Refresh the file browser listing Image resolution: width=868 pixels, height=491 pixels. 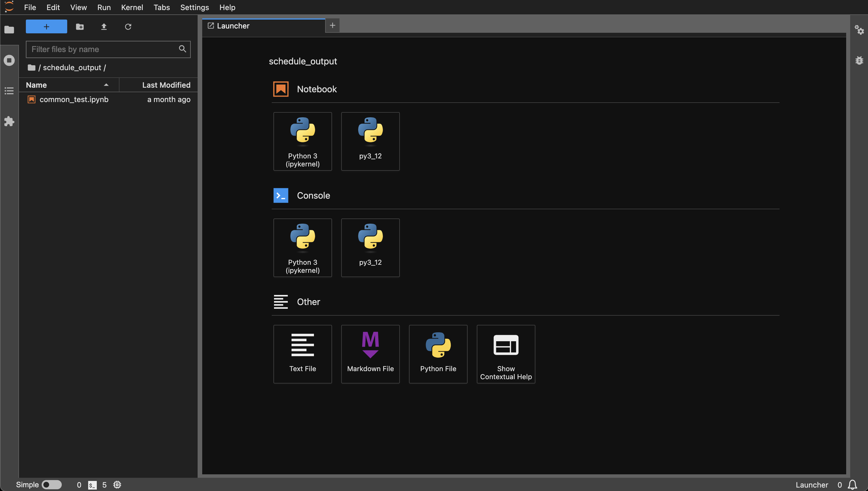click(128, 27)
